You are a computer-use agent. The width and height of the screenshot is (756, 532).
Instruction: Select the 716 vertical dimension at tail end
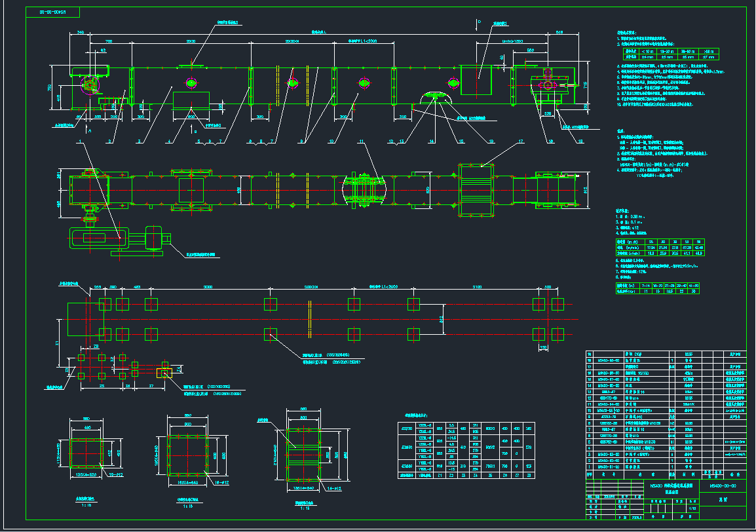(x=585, y=85)
